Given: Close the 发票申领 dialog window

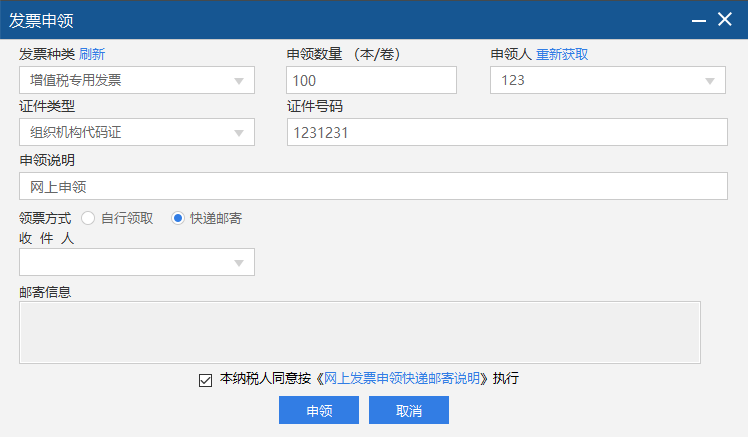Looking at the screenshot, I should pyautogui.click(x=725, y=19).
